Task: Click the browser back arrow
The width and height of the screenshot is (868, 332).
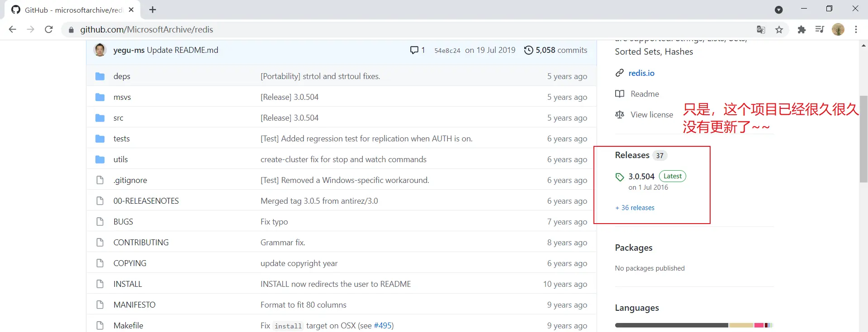Action: pos(13,29)
